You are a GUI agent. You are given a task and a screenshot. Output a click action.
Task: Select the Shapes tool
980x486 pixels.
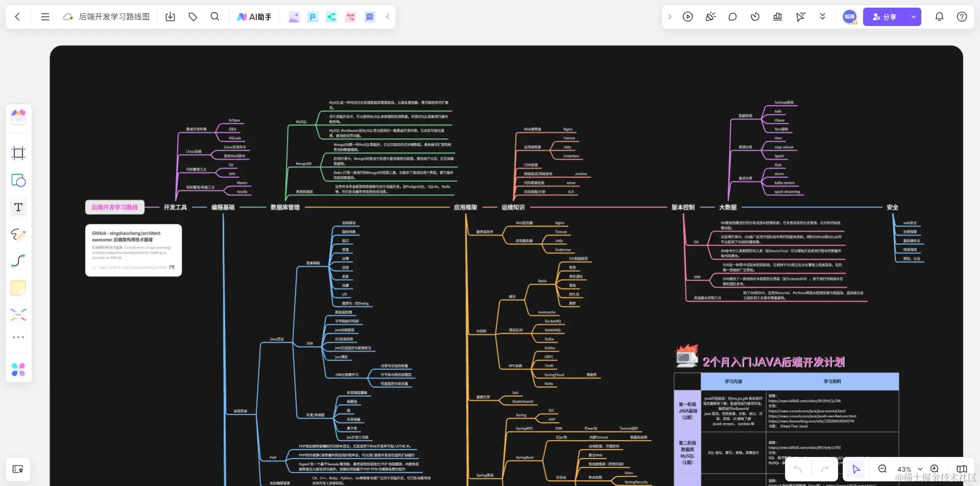click(x=18, y=181)
